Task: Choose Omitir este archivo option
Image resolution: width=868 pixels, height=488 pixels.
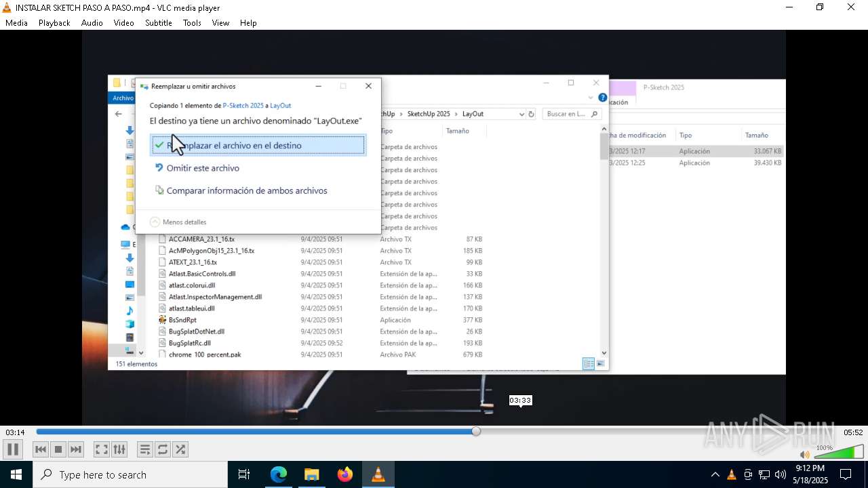Action: (x=203, y=168)
